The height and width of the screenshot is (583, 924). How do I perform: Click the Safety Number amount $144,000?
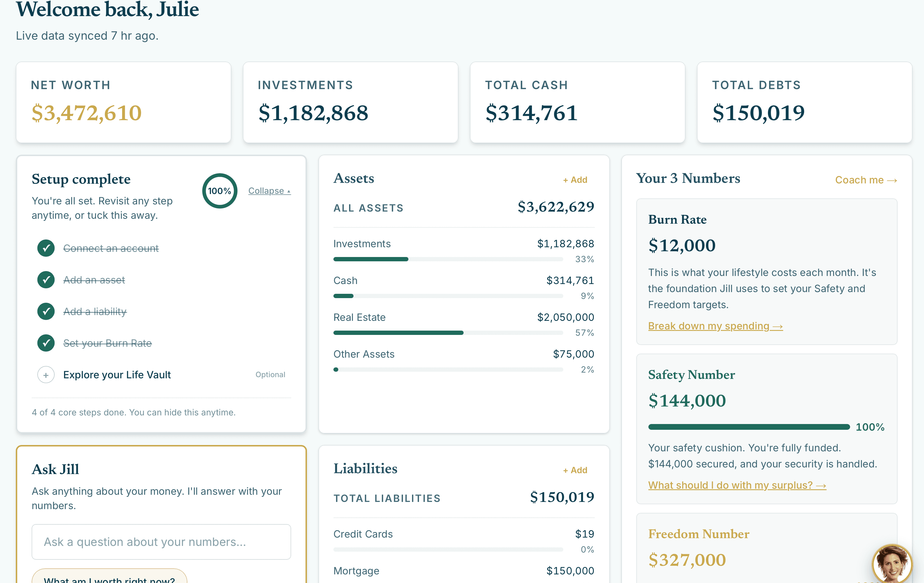[x=687, y=401]
